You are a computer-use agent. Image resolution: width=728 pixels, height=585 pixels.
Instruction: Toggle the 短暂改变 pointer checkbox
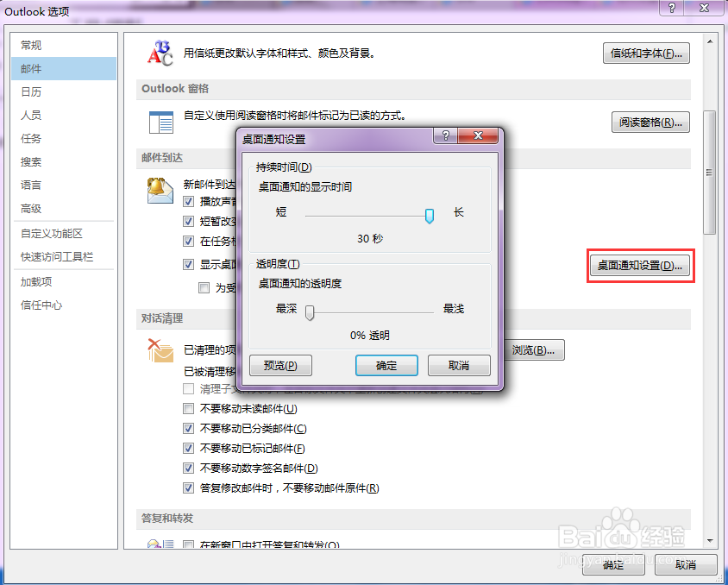coord(189,222)
